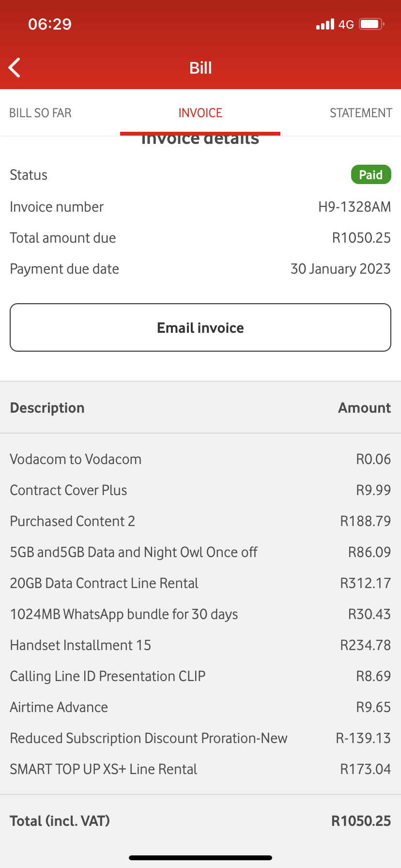
Task: Tap the 1024MB WhatsApp bundle line item
Action: pos(124,614)
